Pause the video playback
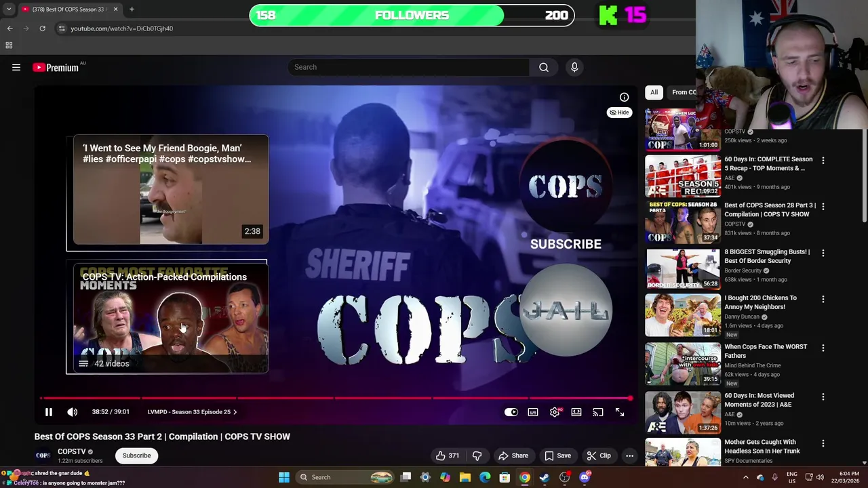The height and width of the screenshot is (488, 868). click(x=49, y=412)
